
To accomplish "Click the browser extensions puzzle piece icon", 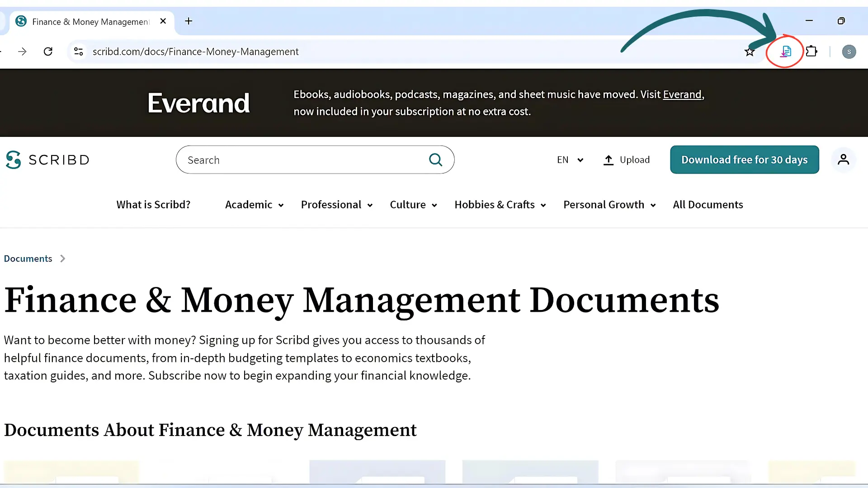I will point(812,51).
